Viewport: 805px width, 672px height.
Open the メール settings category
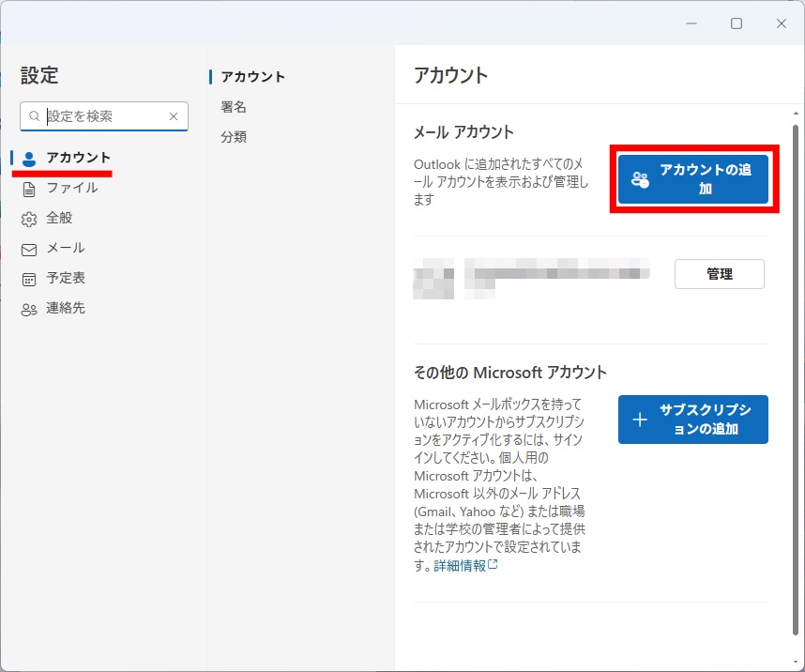pyautogui.click(x=66, y=248)
